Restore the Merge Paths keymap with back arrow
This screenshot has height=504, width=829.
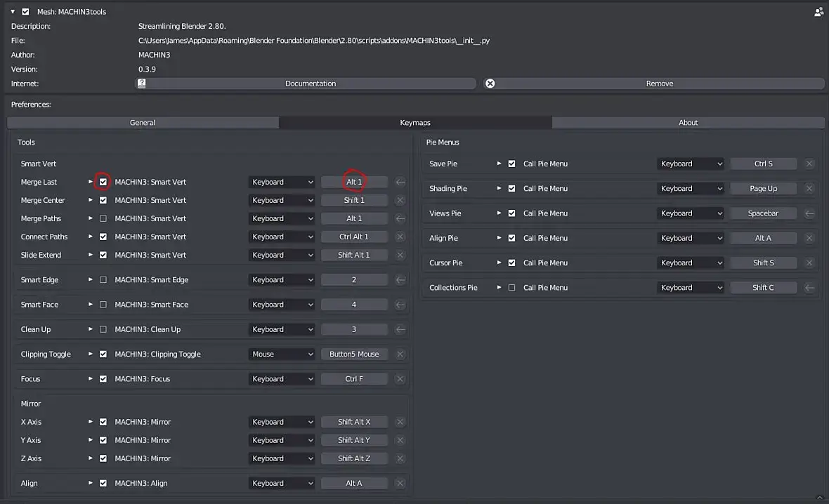(400, 218)
